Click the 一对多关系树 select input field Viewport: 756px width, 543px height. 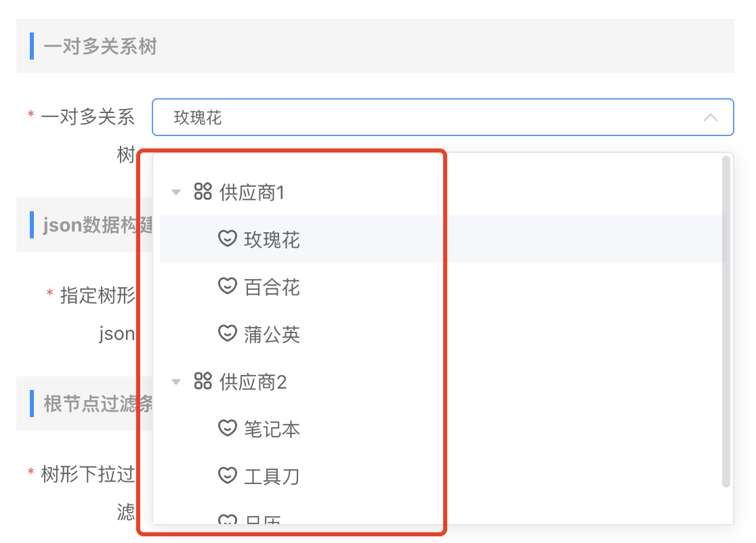click(x=442, y=117)
